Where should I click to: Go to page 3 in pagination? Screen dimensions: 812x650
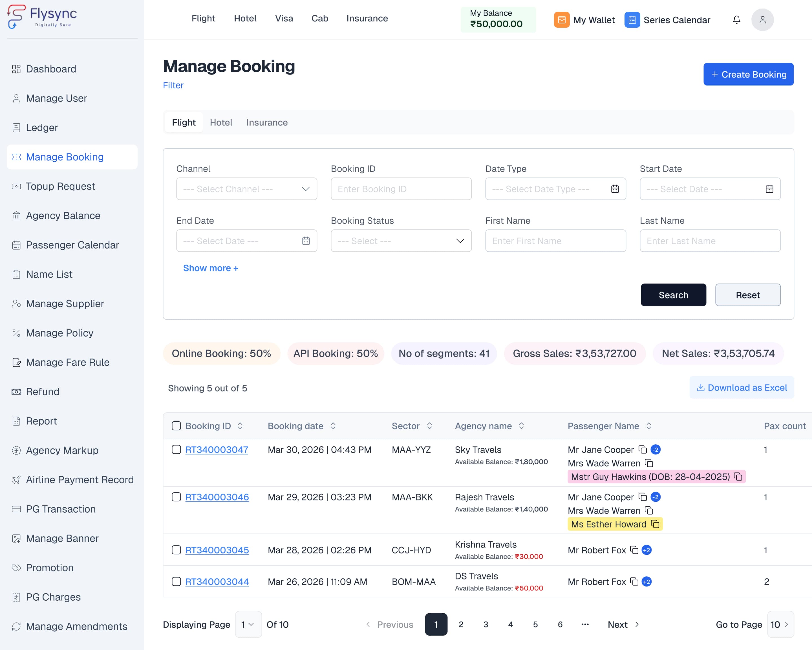click(486, 625)
